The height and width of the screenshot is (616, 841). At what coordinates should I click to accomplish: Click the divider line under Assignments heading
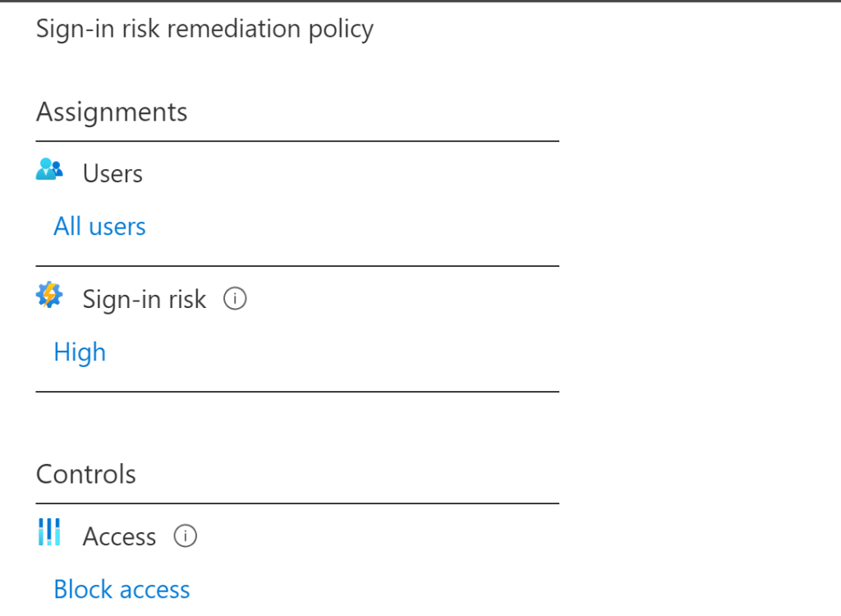(x=297, y=141)
